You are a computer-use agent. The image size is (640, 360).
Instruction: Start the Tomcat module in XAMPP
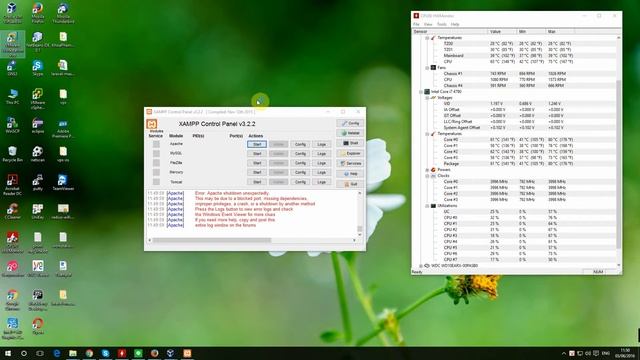coord(257,182)
